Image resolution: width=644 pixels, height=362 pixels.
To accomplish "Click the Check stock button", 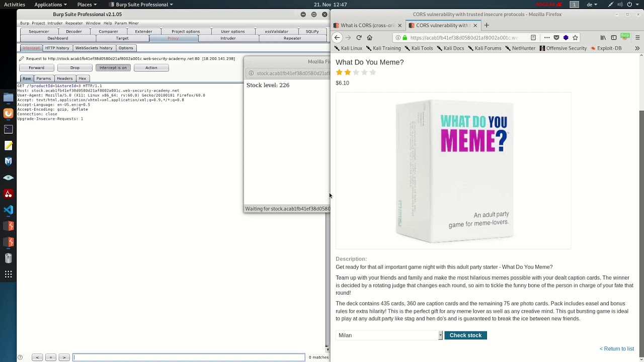I will (x=465, y=335).
